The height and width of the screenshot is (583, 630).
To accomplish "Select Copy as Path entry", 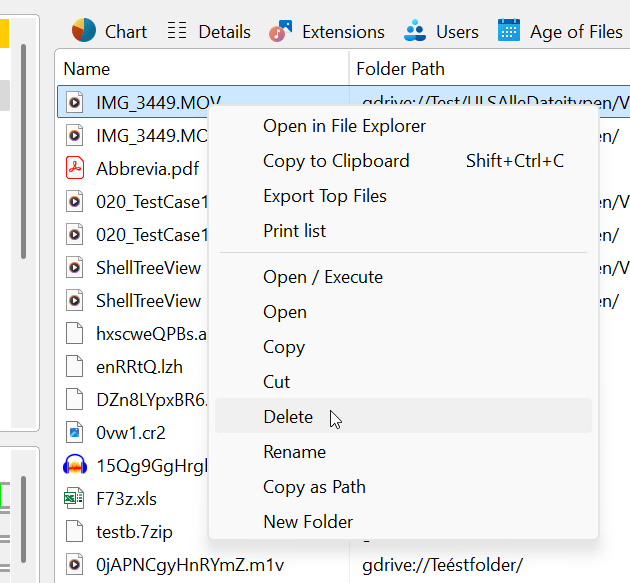I will pos(314,487).
